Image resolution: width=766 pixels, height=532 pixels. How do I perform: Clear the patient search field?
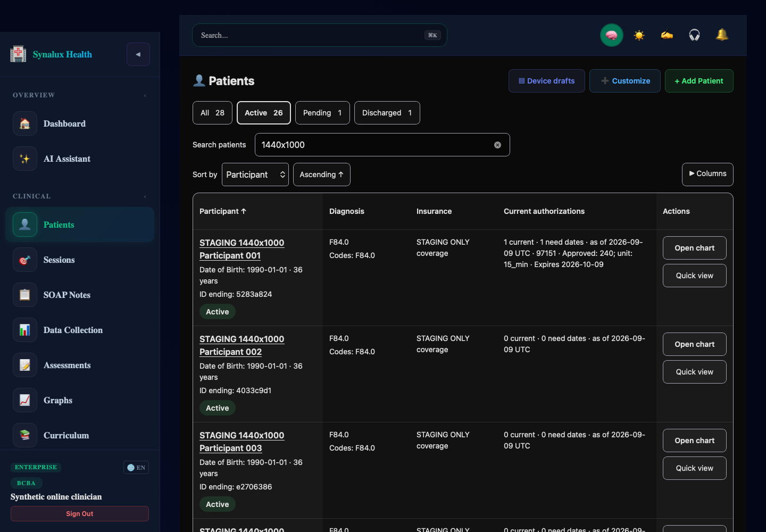click(497, 145)
